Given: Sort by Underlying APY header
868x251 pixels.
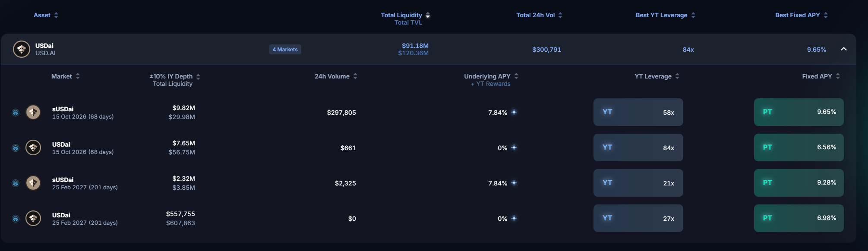Looking at the screenshot, I should (491, 76).
